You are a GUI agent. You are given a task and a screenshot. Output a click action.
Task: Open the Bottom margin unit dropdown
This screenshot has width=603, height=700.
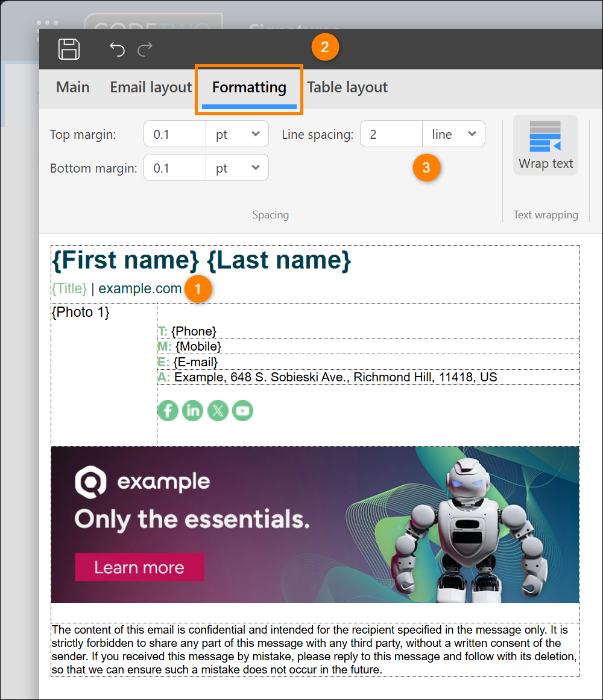pyautogui.click(x=237, y=168)
